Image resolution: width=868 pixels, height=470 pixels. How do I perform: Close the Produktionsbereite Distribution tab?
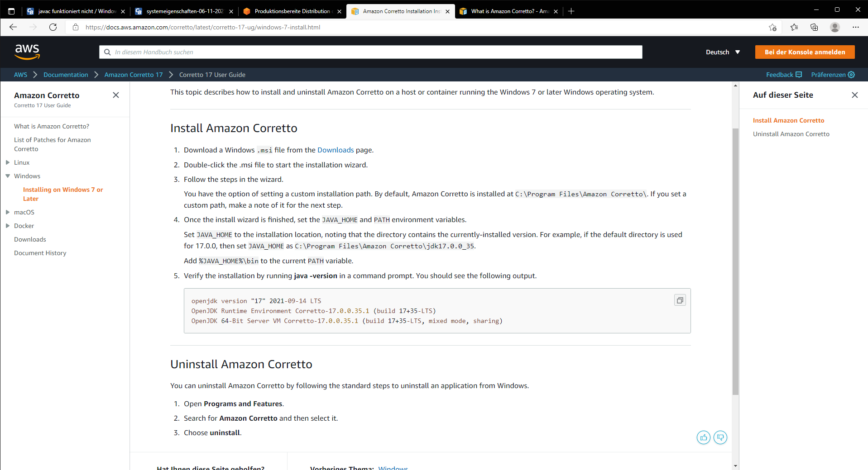pyautogui.click(x=339, y=12)
